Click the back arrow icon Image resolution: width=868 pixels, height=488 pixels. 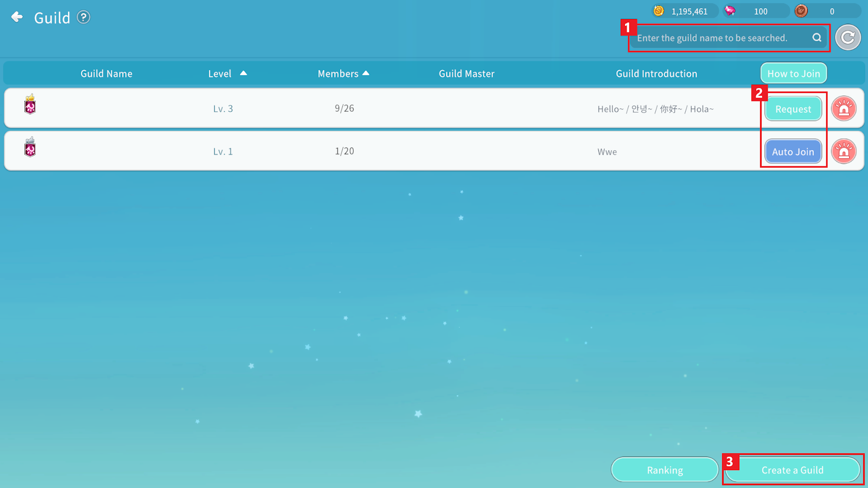pyautogui.click(x=17, y=17)
